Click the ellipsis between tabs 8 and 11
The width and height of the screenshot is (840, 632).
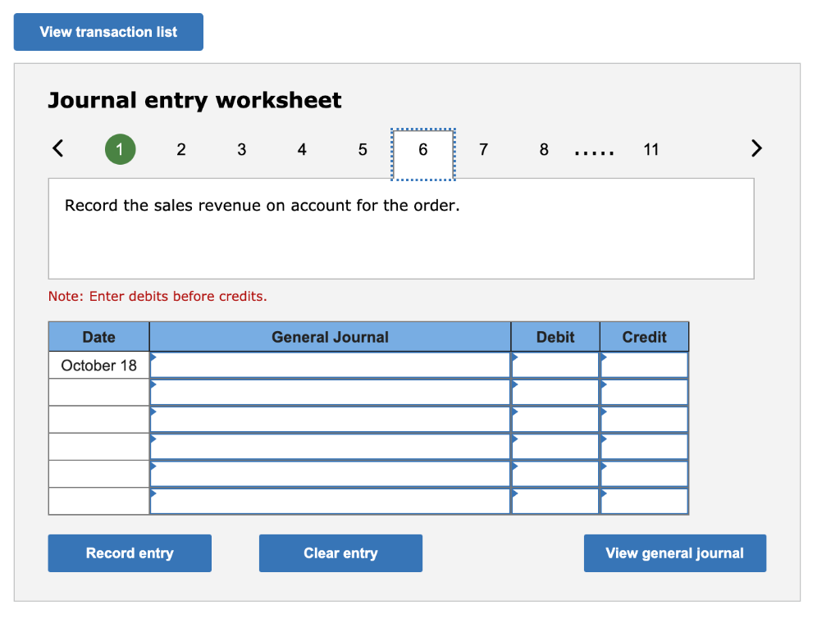594,153
